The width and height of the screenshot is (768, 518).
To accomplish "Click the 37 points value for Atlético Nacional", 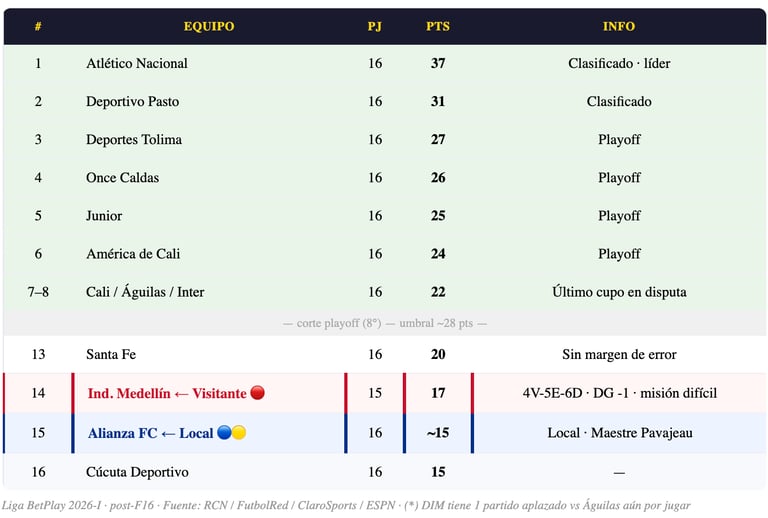I will point(438,63).
